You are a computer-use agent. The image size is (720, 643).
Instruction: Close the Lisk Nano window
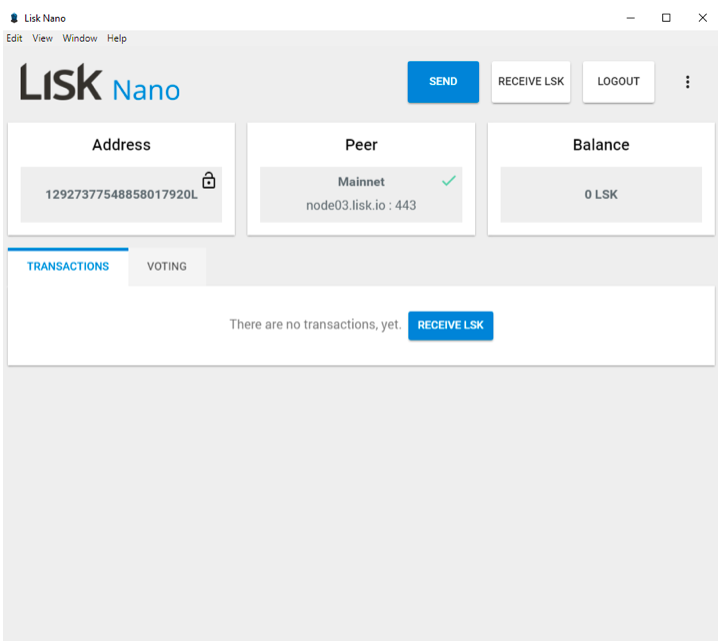coord(702,18)
